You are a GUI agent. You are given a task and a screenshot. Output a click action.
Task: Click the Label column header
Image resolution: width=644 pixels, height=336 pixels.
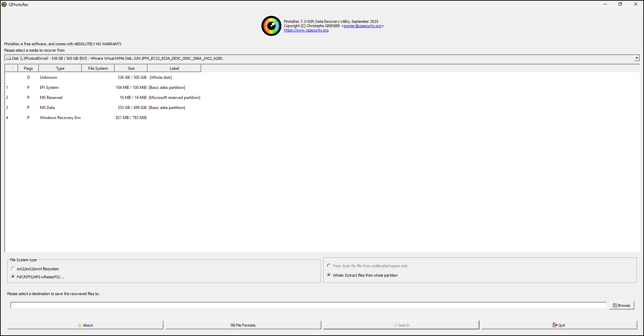coord(174,68)
